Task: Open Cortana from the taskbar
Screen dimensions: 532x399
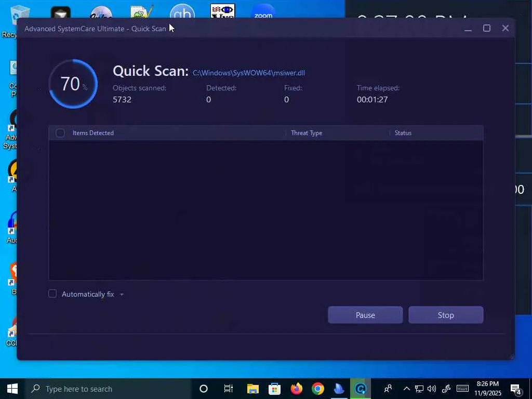Action: point(204,389)
